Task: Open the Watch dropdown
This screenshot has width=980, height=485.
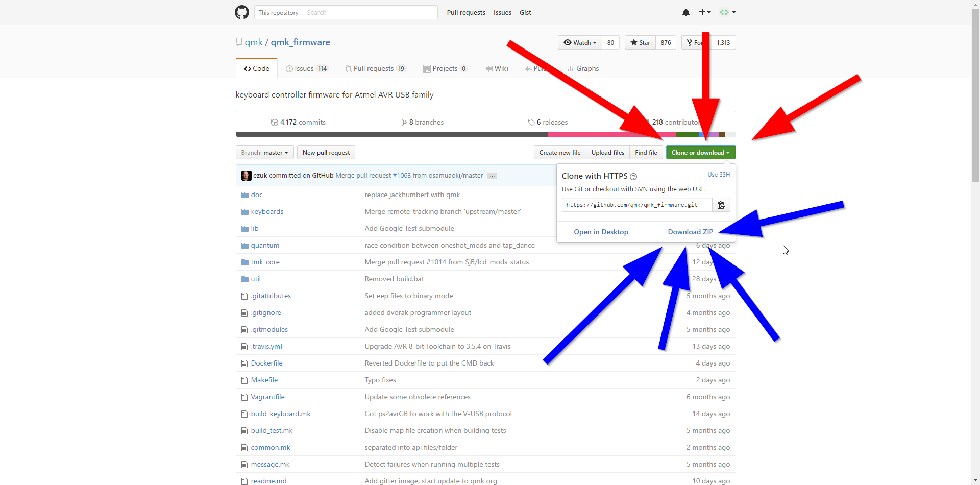Action: (580, 43)
